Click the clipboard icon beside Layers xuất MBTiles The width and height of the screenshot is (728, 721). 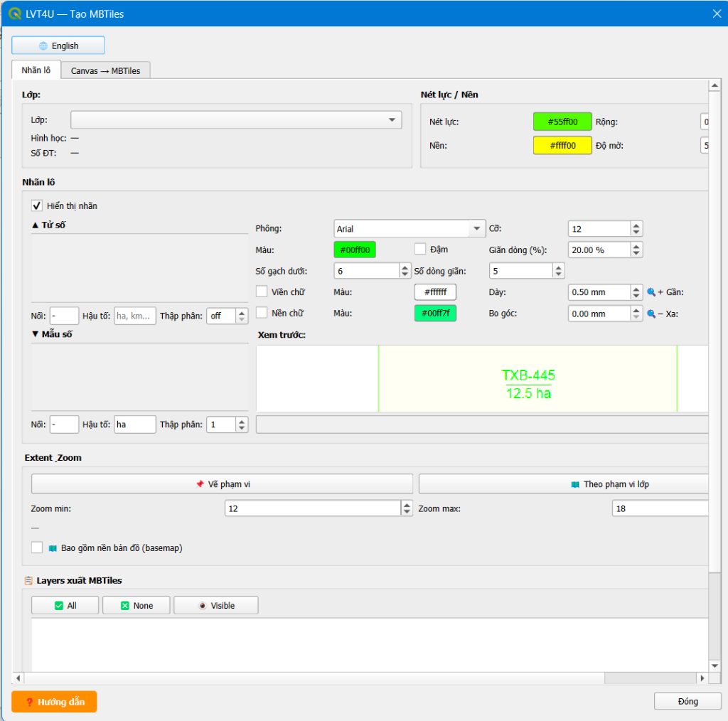coord(28,580)
